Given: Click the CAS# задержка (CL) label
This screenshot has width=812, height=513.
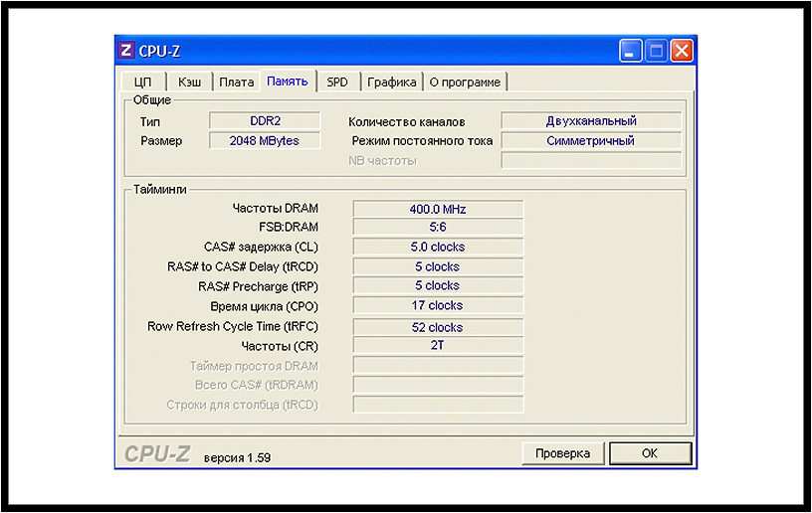Looking at the screenshot, I should (x=261, y=248).
